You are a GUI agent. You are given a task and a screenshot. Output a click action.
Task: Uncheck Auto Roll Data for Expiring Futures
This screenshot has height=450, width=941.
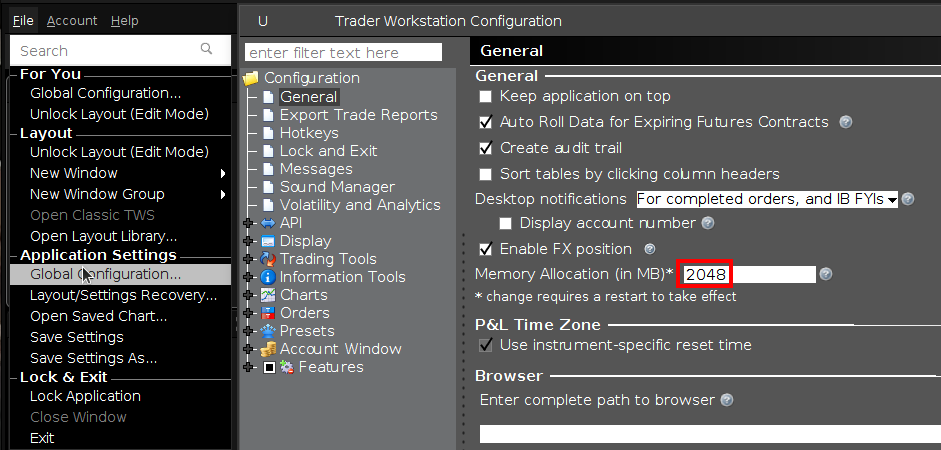point(486,122)
